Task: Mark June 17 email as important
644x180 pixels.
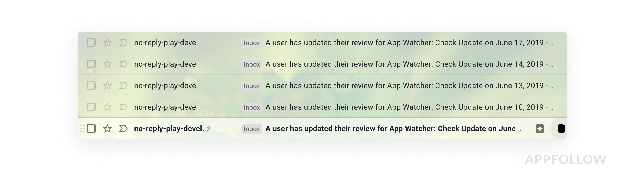Action: coord(123,42)
